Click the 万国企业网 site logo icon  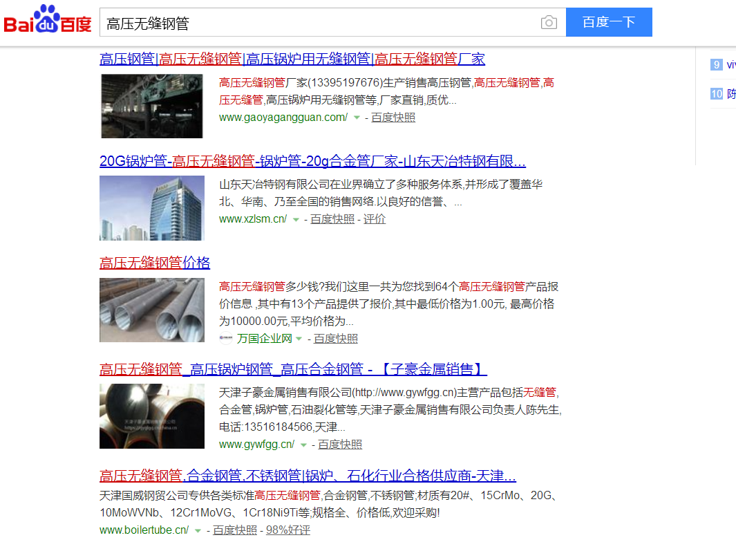[x=226, y=338]
